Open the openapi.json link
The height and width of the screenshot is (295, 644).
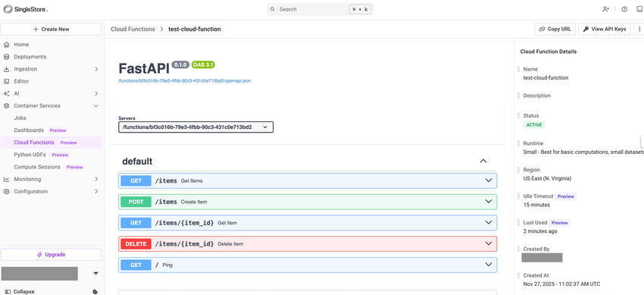(x=184, y=81)
